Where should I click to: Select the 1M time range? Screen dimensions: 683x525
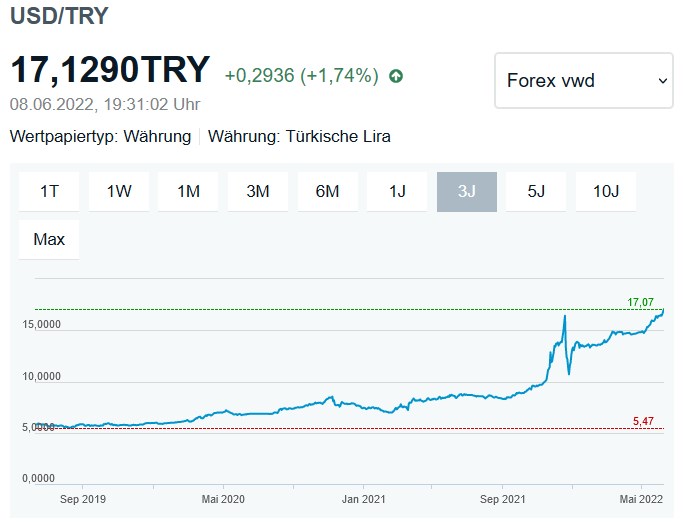(x=189, y=192)
